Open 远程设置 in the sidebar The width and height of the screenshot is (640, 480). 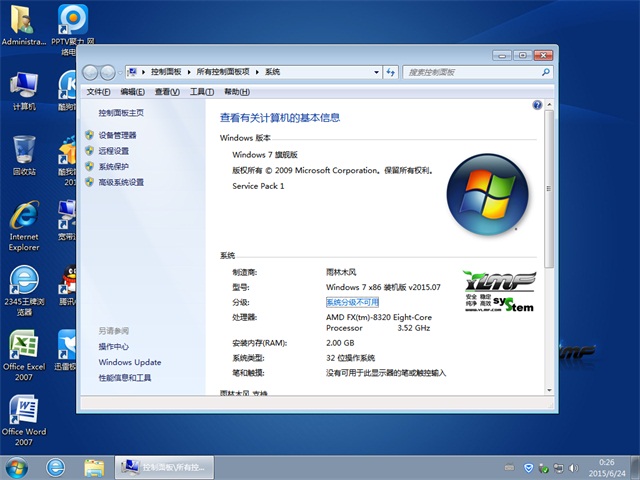[x=113, y=151]
